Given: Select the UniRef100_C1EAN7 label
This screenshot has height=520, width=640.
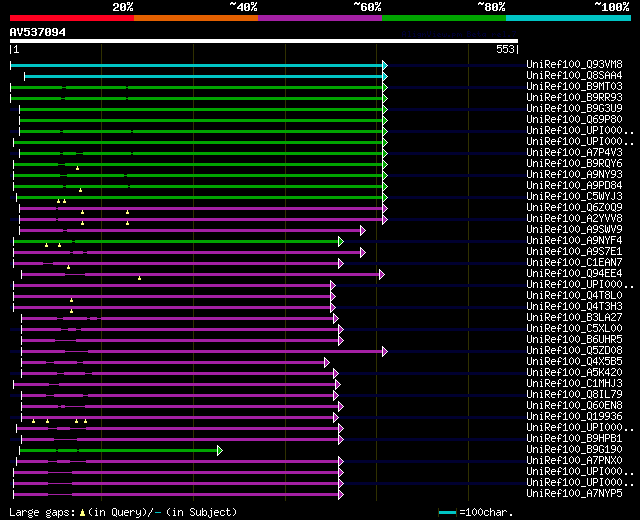Looking at the screenshot, I should 574,262.
